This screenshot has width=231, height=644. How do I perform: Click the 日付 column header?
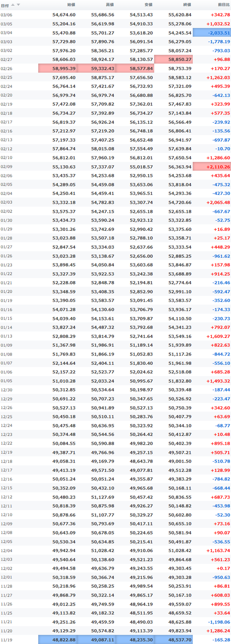(x=4, y=5)
